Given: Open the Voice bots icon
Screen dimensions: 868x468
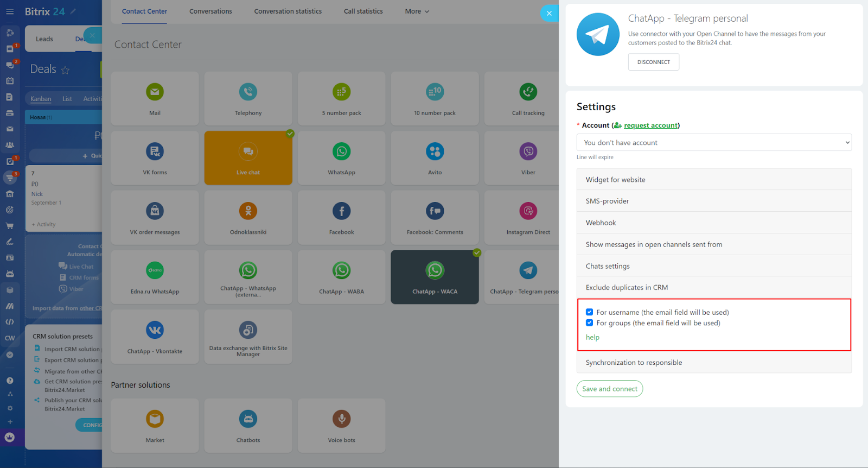Looking at the screenshot, I should click(x=341, y=419).
